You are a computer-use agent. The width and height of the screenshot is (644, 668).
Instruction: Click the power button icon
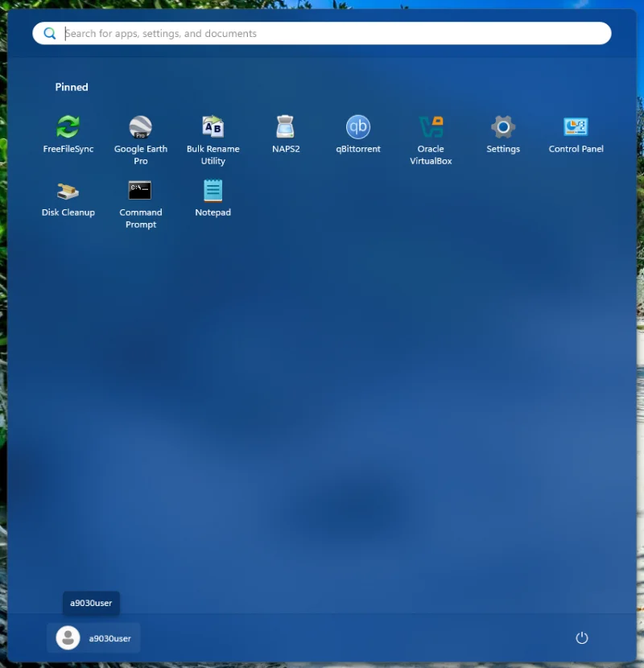click(582, 637)
